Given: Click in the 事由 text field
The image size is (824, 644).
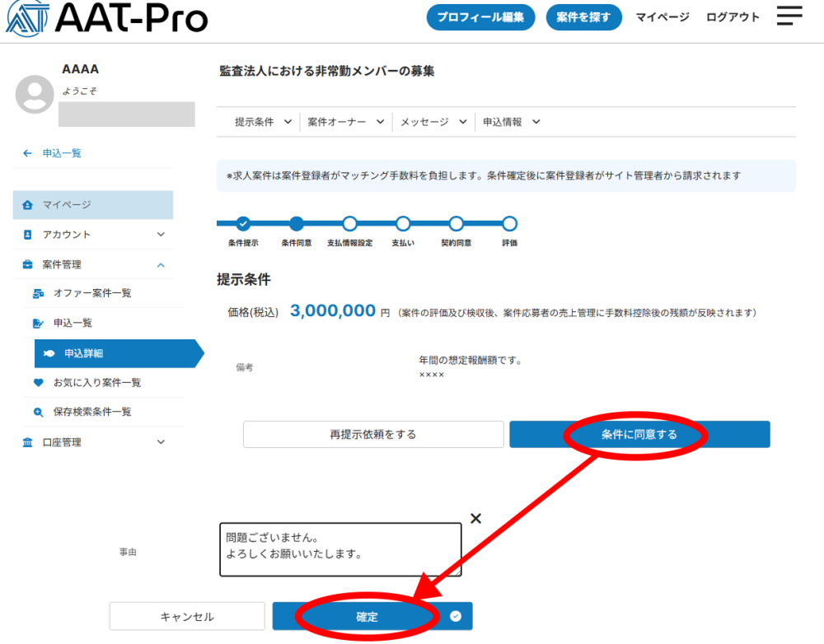Looking at the screenshot, I should click(340, 548).
